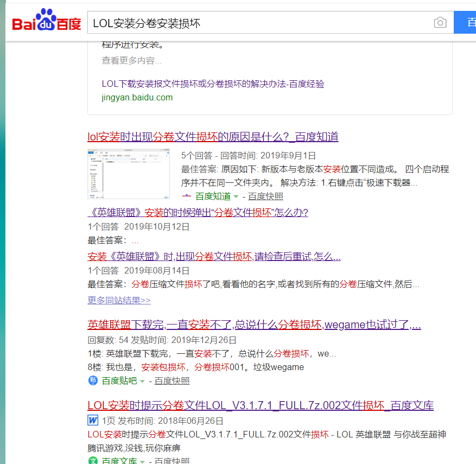This screenshot has height=464, width=476.
Task: Select text 1页 发布时间: 2018年06月26日
Action: 162,421
